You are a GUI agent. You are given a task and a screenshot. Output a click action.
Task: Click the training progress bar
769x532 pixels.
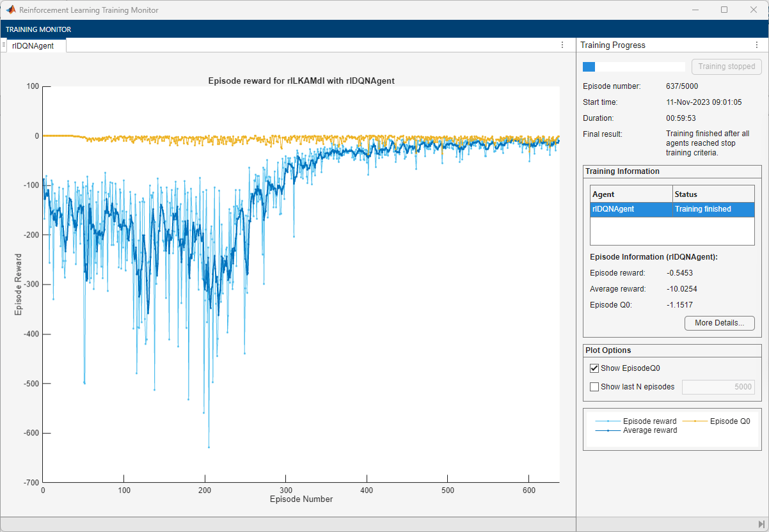(633, 66)
